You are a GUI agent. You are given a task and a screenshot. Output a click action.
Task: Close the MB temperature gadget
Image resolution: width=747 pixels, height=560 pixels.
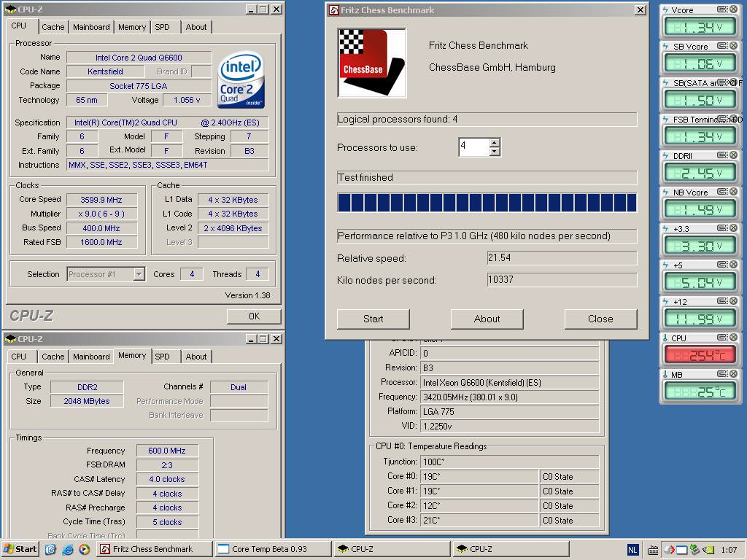733,374
